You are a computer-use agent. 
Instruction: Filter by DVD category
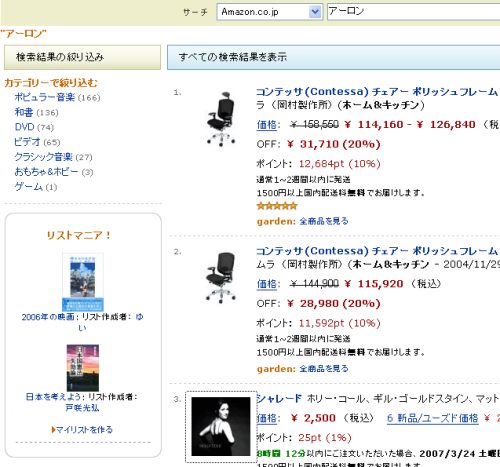24,127
